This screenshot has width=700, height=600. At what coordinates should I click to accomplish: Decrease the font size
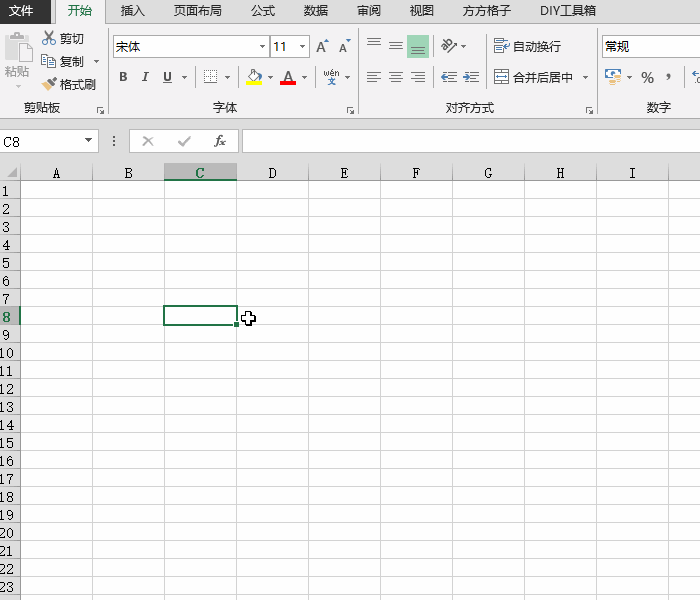click(344, 46)
